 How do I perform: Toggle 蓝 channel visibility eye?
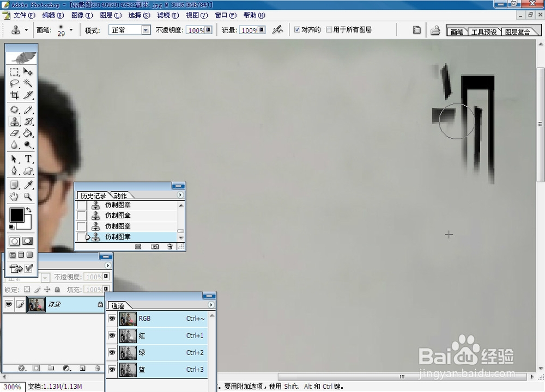point(112,370)
